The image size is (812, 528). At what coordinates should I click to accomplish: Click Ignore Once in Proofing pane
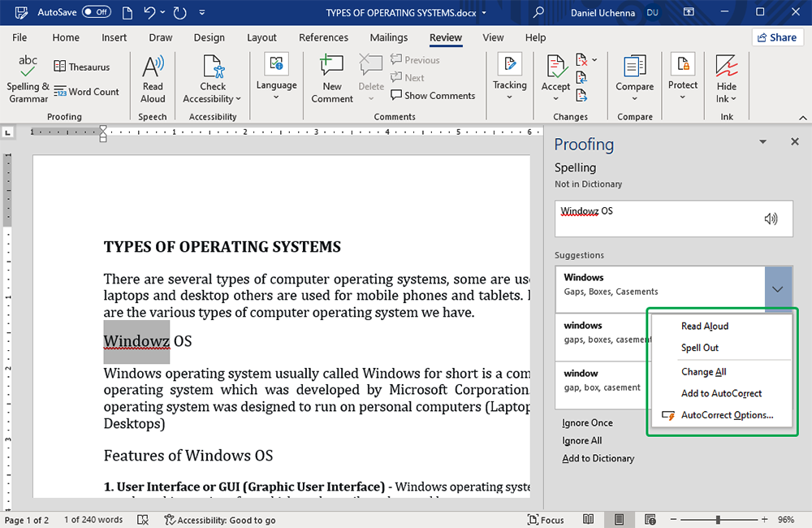[x=587, y=423]
